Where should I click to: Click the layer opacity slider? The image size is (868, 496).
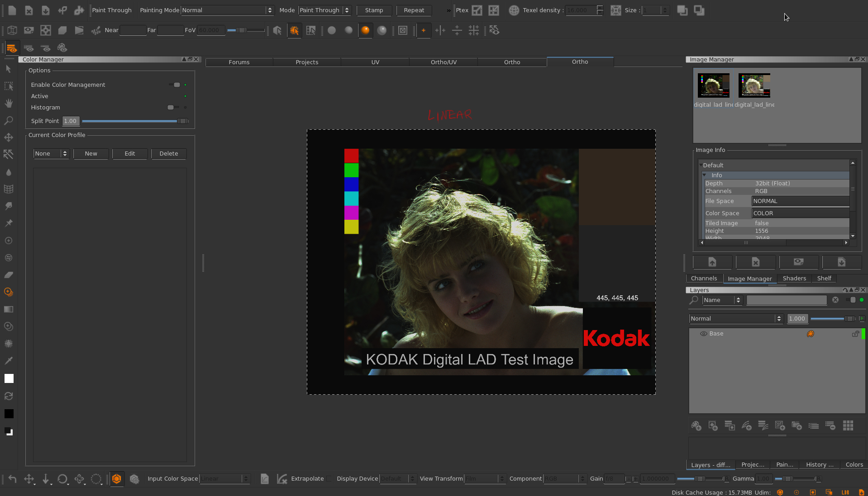[833, 319]
